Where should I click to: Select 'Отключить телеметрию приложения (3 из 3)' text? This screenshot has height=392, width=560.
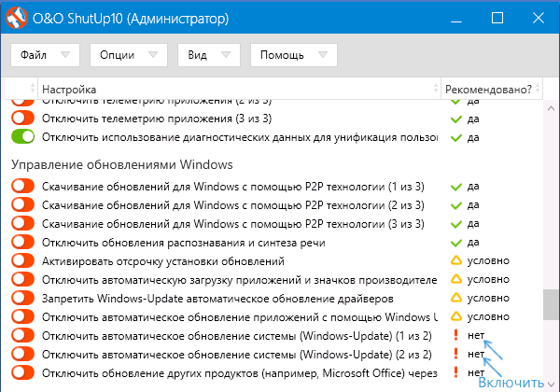(157, 119)
